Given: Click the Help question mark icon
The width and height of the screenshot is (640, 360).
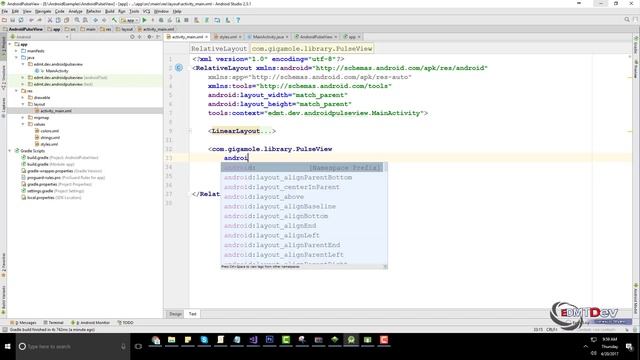Looking at the screenshot, I should pos(238,20).
